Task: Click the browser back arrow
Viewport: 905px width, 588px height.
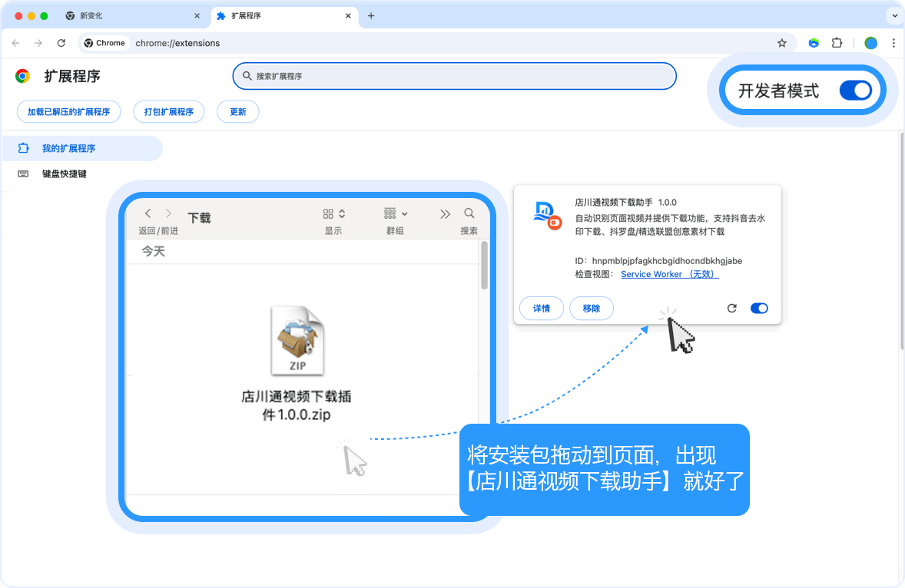Action: pyautogui.click(x=15, y=43)
